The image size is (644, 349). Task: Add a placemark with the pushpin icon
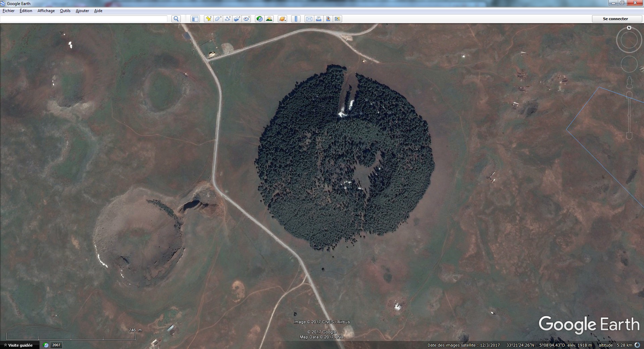point(208,19)
